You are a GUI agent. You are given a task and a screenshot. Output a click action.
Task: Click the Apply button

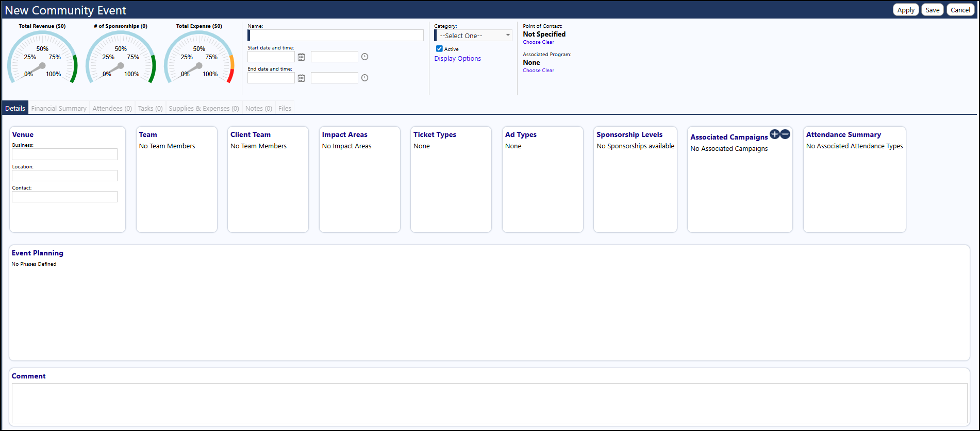click(906, 10)
